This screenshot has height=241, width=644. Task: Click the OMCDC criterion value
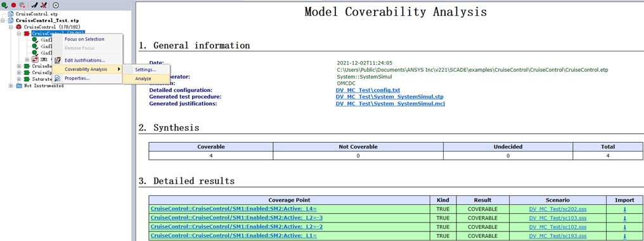(346, 83)
